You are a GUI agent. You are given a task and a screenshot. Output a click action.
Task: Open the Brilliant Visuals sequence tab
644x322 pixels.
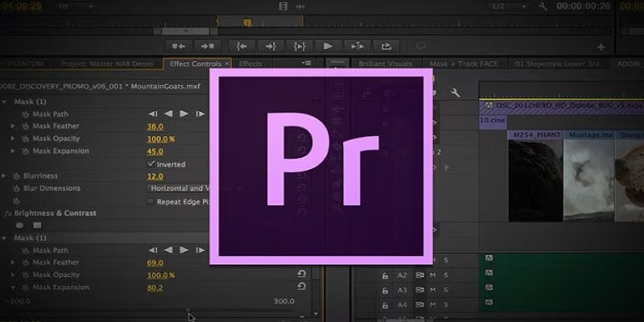pos(385,64)
